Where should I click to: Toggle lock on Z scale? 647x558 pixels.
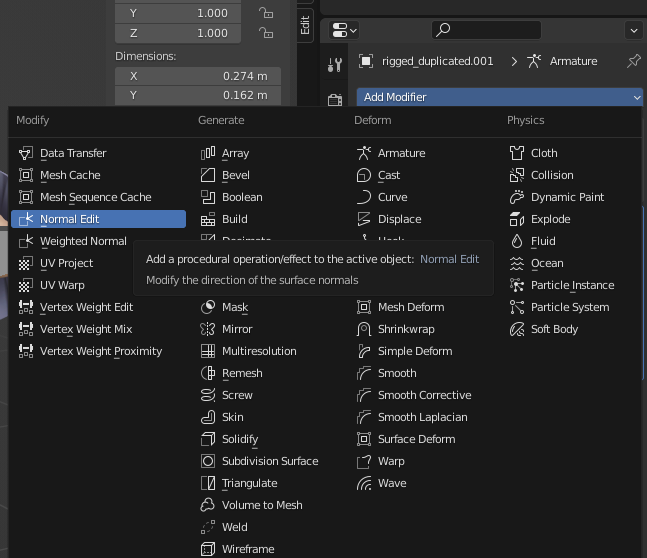[x=266, y=33]
